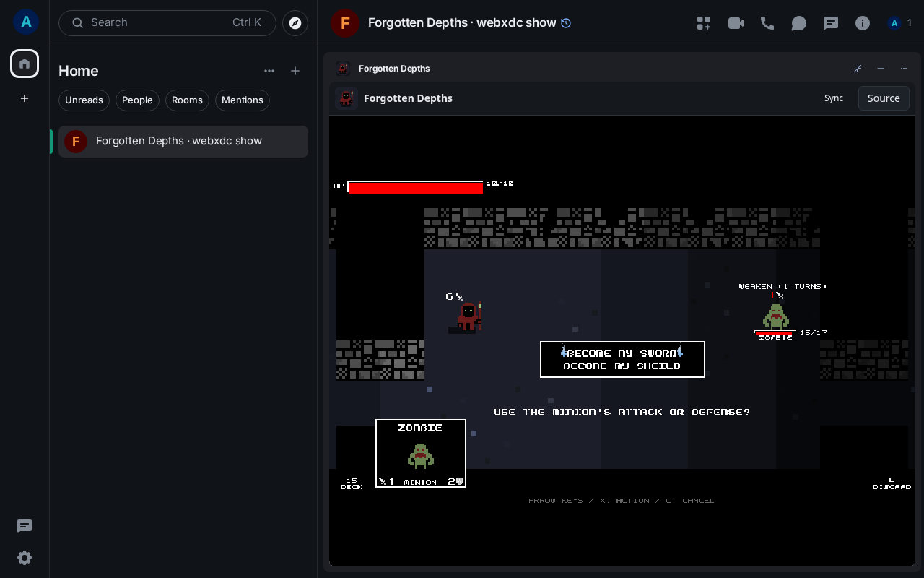Open the threads activity icon above the settings gear

coord(25,526)
